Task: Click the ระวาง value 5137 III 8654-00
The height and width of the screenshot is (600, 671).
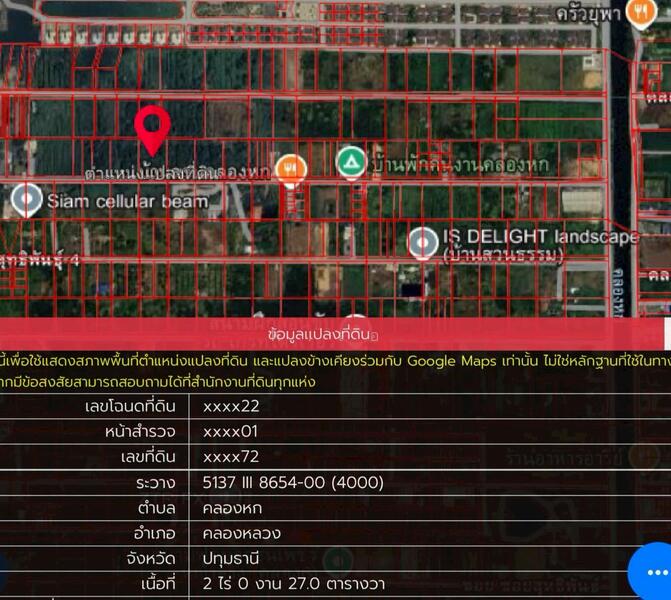Action: click(293, 482)
